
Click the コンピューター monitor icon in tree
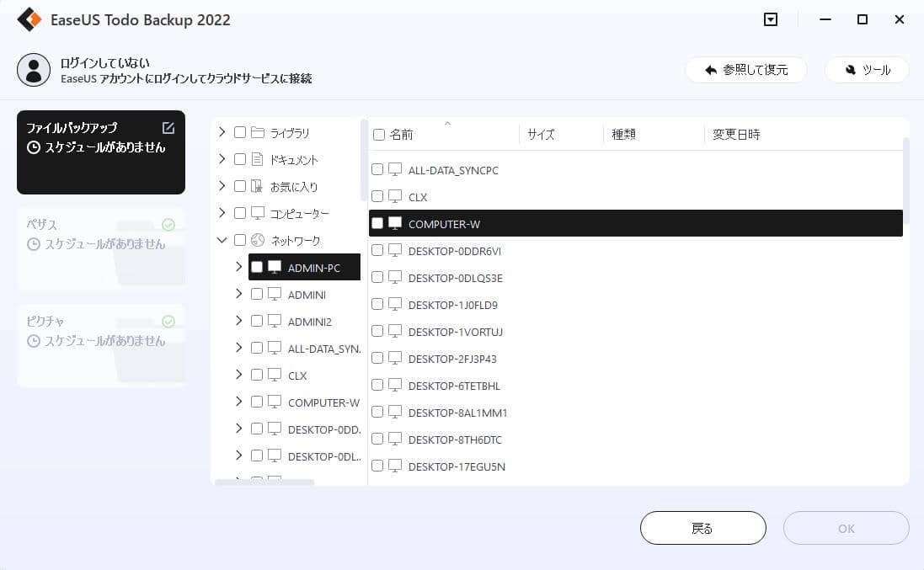pyautogui.click(x=258, y=212)
